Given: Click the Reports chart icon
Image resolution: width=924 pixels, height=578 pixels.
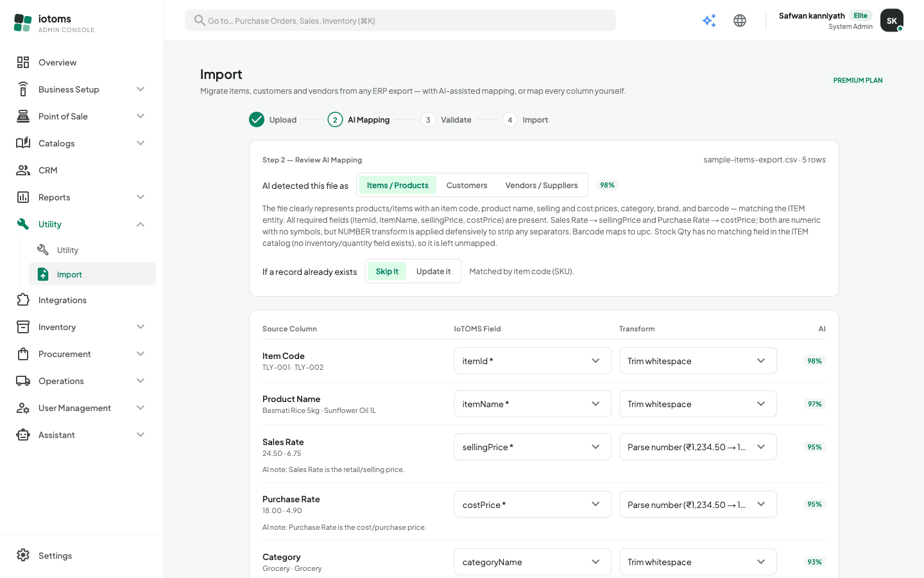Looking at the screenshot, I should 23,197.
